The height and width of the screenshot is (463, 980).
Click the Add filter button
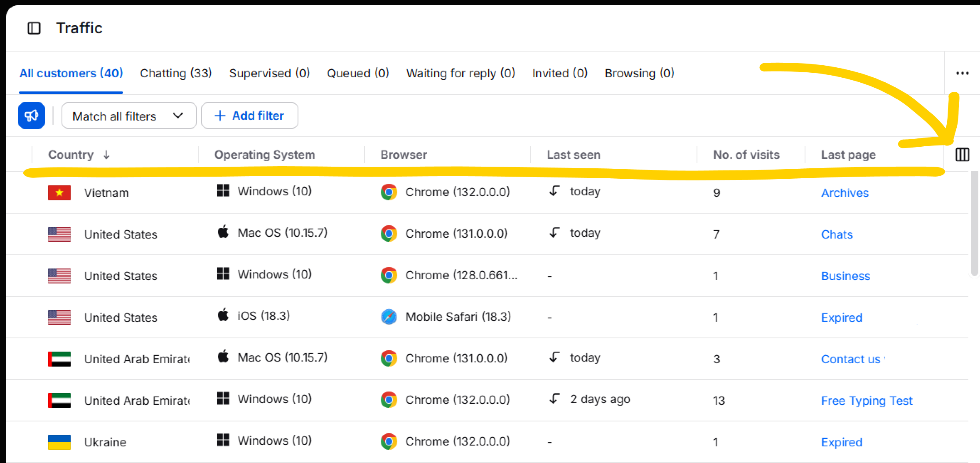pyautogui.click(x=249, y=116)
